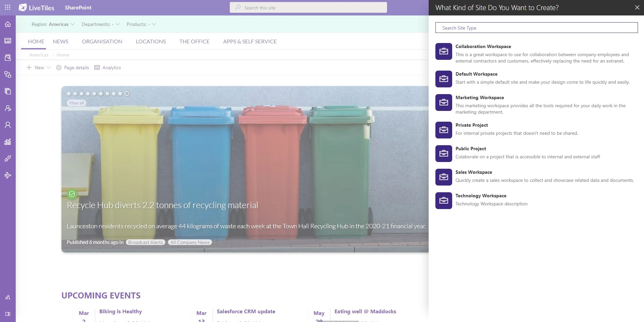This screenshot has height=322, width=644.
Task: Click the plus icon beside New
Action: point(29,68)
